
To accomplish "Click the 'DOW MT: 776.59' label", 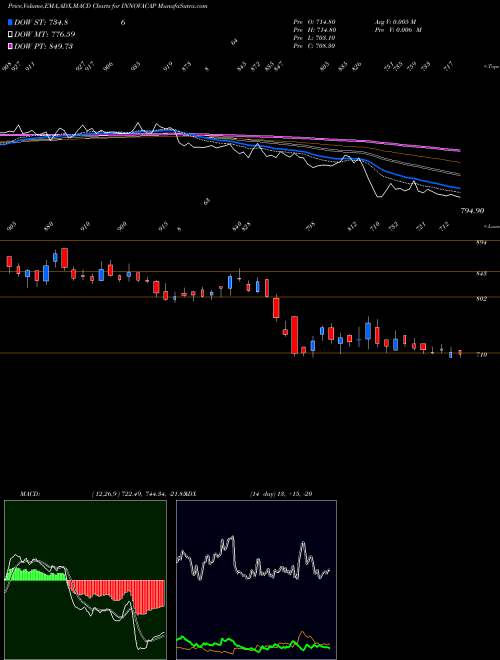I will (45, 35).
